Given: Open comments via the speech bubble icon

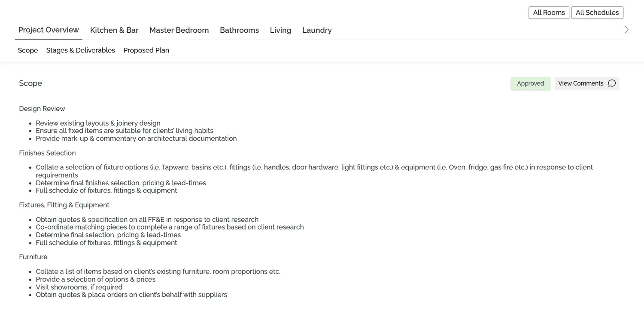Looking at the screenshot, I should point(612,83).
